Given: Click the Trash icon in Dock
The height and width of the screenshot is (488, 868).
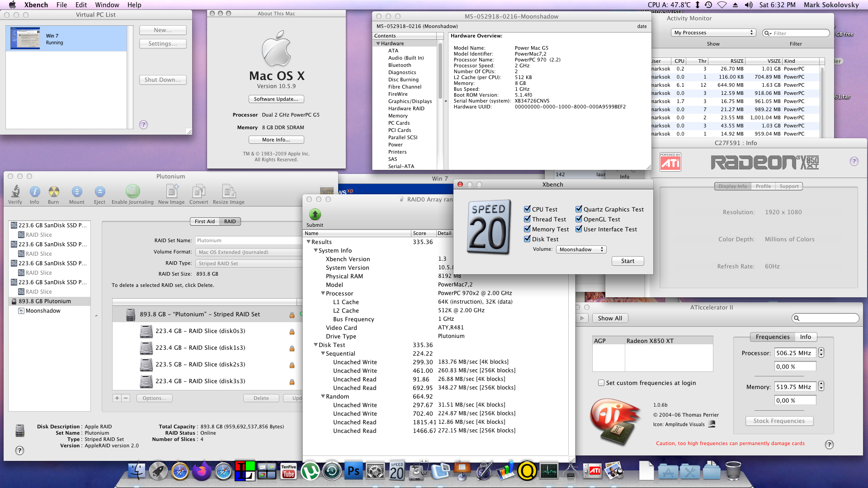Looking at the screenshot, I should tap(733, 471).
